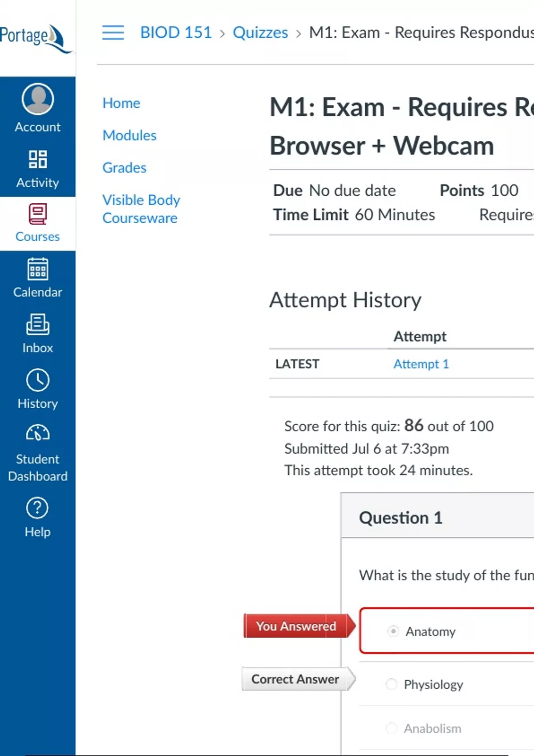The image size is (534, 756).
Task: Open the Modules course menu item
Action: coord(129,135)
